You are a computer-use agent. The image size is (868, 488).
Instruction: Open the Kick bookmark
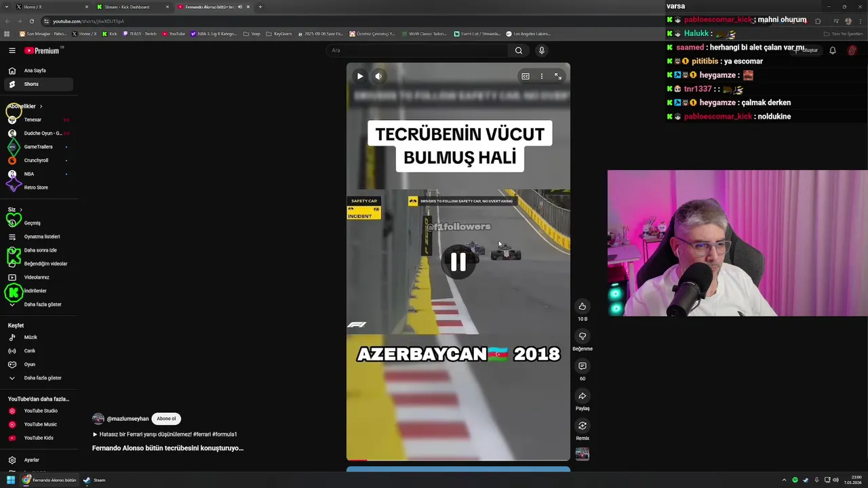[110, 33]
